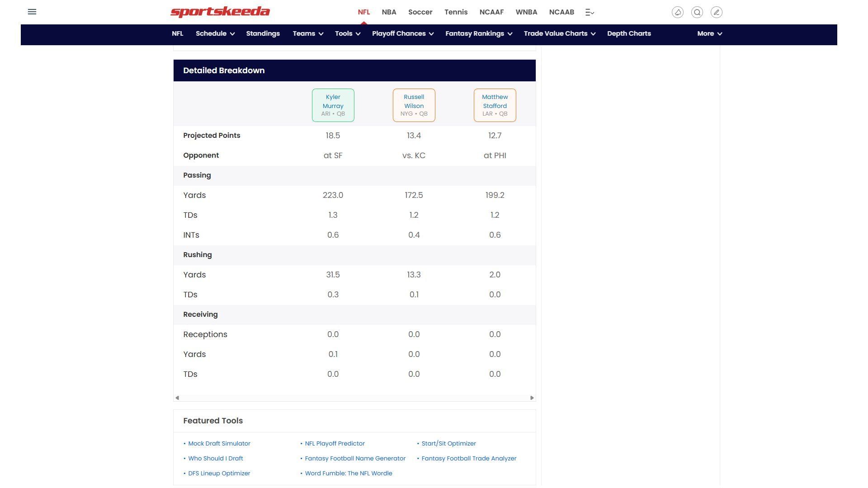The width and height of the screenshot is (868, 488).
Task: Click the Receiving section row
Action: [354, 314]
